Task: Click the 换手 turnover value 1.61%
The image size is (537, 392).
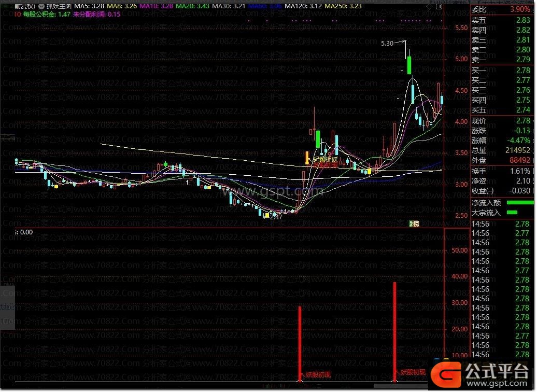Action: coord(520,171)
